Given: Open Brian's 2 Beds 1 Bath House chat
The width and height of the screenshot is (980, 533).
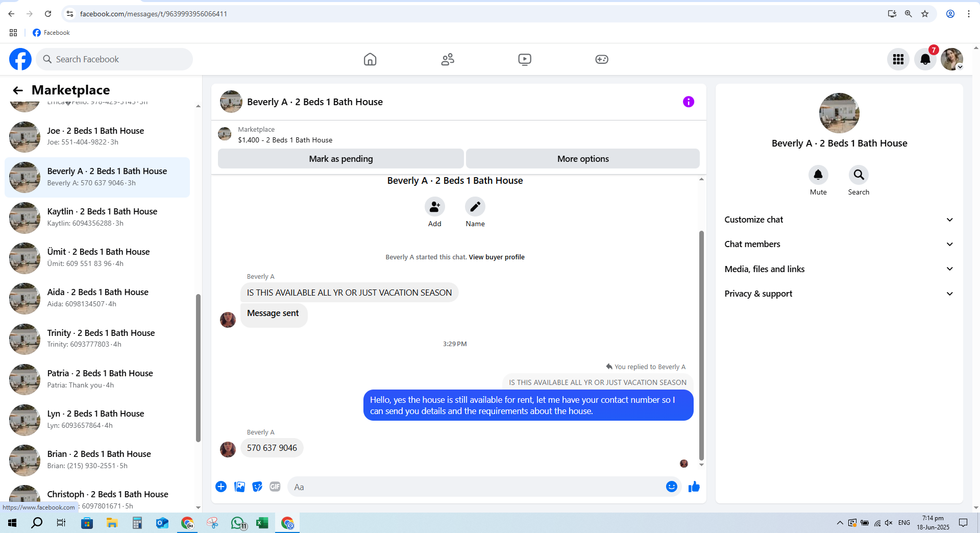Looking at the screenshot, I should point(97,460).
